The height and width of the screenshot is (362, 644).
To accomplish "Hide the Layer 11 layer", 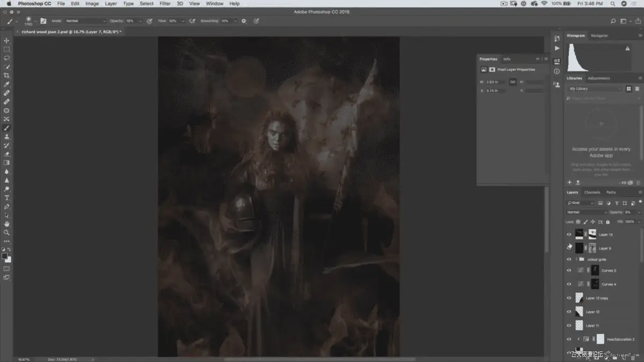I will pyautogui.click(x=569, y=326).
